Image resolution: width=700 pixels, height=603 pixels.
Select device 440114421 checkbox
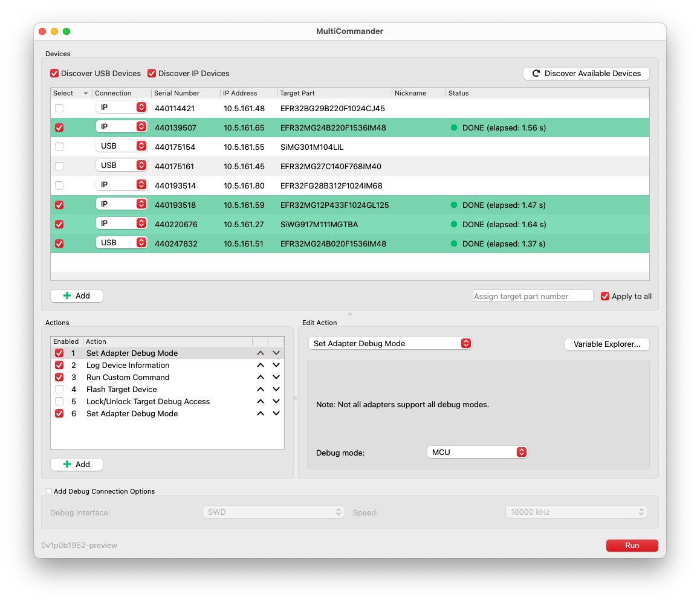coord(59,109)
